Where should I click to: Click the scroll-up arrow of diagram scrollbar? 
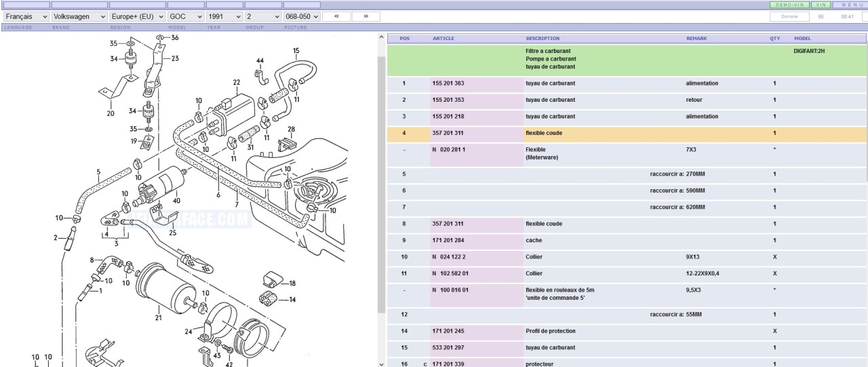381,37
